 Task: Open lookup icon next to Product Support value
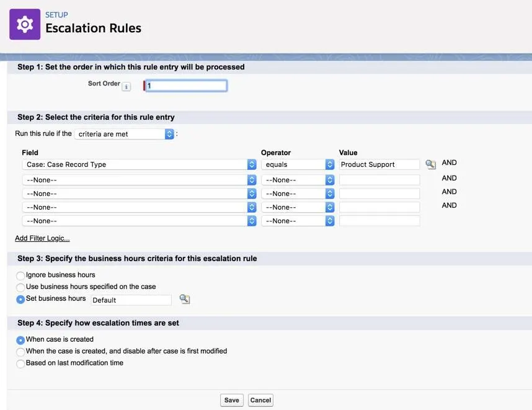point(430,164)
